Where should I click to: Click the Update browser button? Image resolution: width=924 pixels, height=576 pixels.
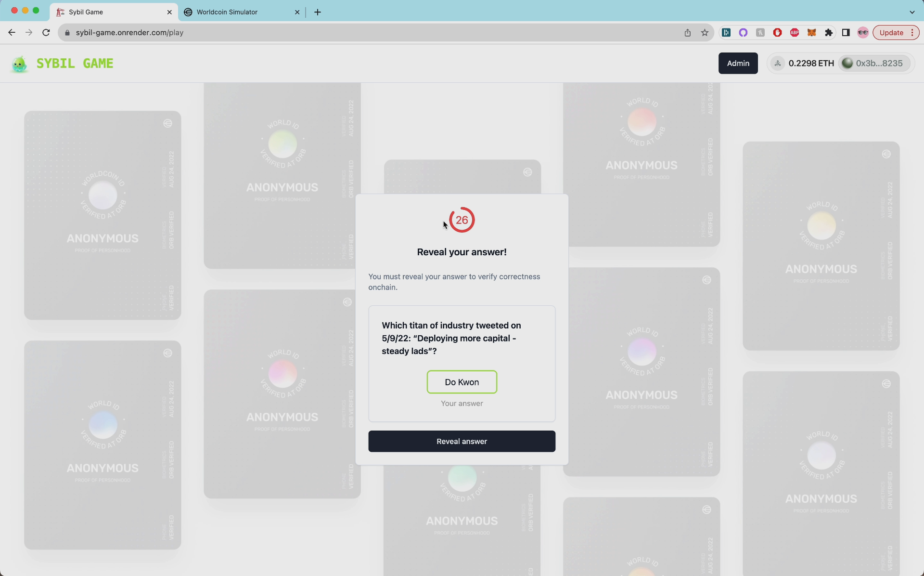click(896, 32)
